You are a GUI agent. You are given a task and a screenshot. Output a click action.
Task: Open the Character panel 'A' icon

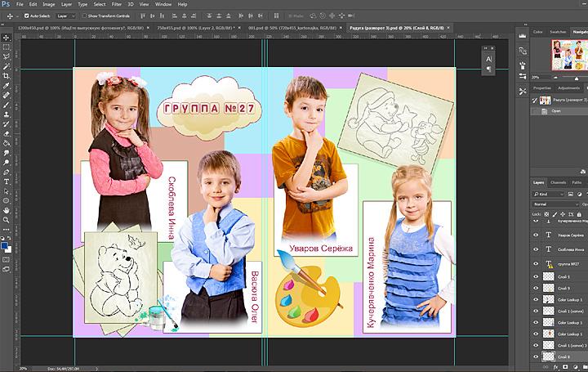coord(488,59)
